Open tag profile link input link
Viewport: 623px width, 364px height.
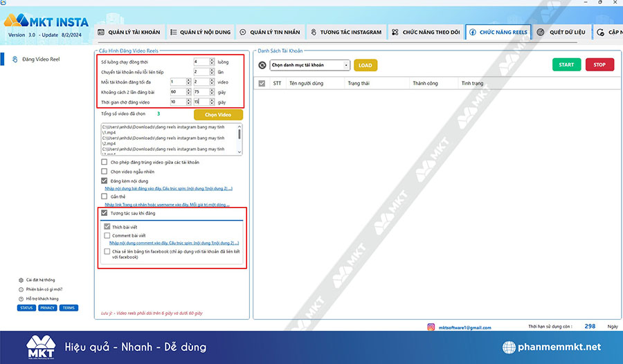(x=167, y=205)
